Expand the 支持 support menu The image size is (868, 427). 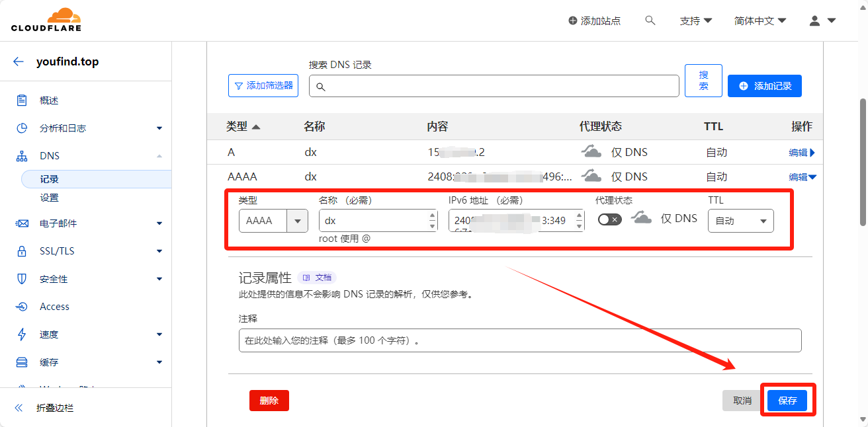pos(695,20)
